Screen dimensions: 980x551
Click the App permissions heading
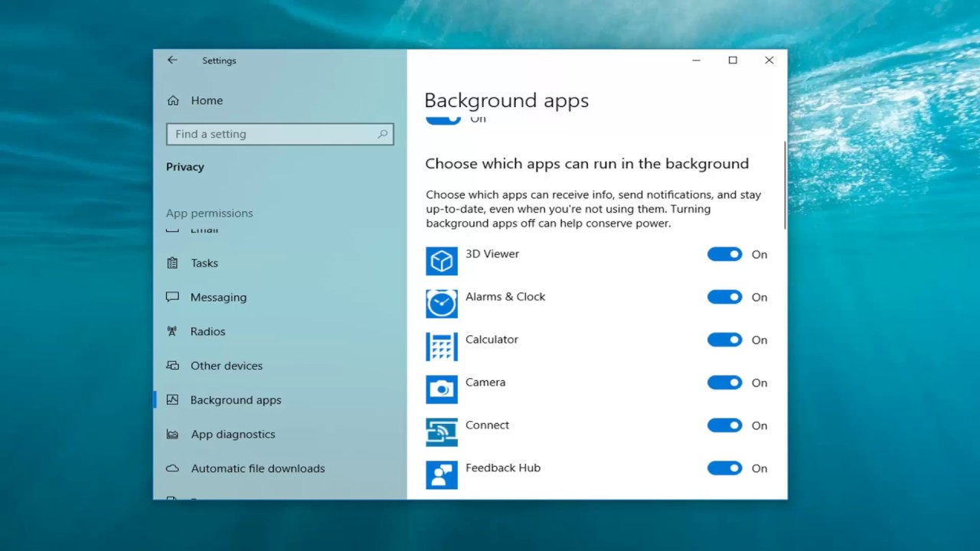[x=209, y=214]
